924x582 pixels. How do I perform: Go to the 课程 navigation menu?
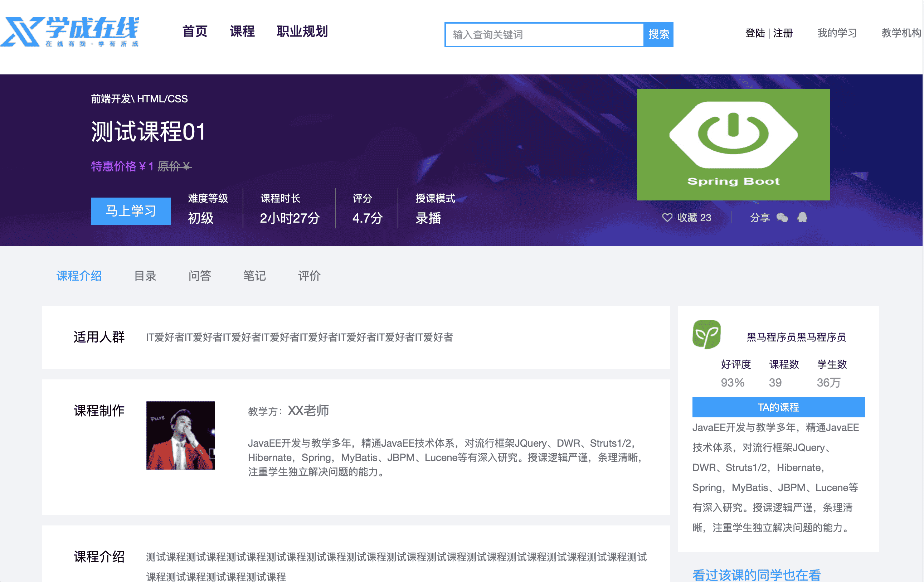pos(242,31)
